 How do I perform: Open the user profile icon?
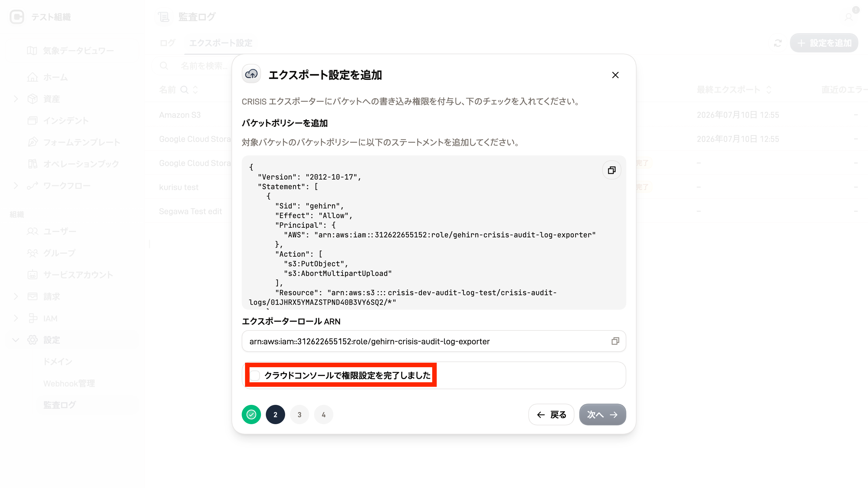coord(848,17)
